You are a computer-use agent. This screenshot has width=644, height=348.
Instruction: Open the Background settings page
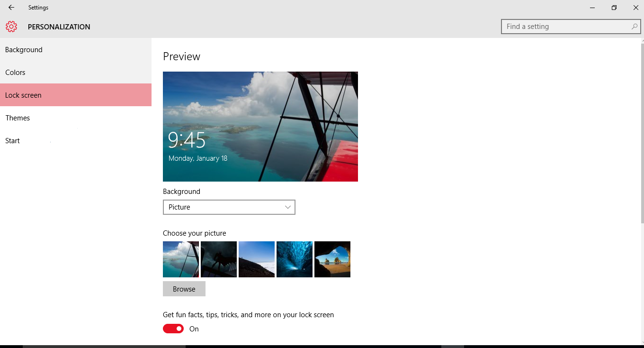tap(24, 50)
